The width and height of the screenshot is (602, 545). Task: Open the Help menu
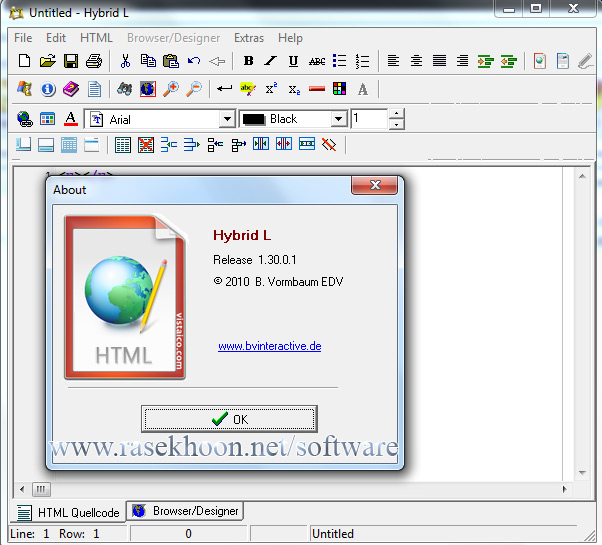tap(290, 38)
